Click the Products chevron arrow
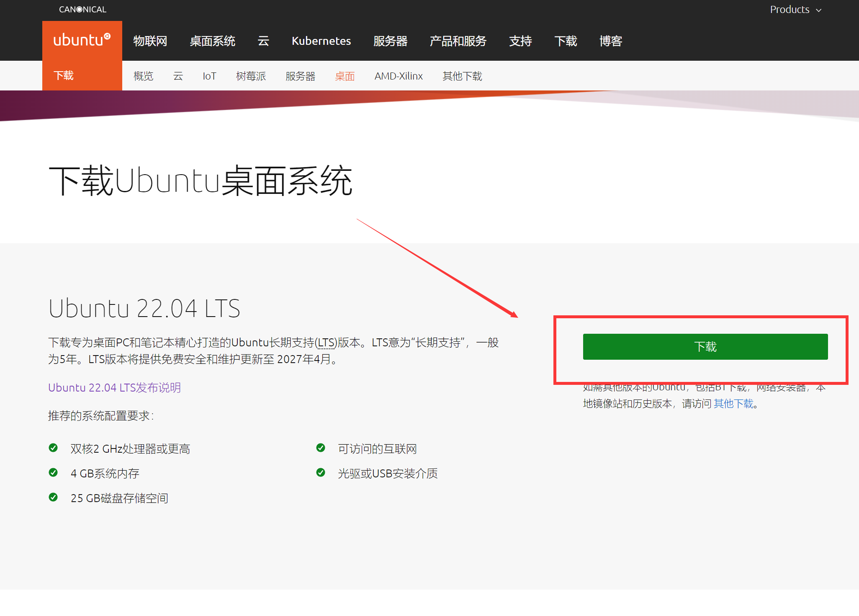This screenshot has height=616, width=859. (x=819, y=10)
